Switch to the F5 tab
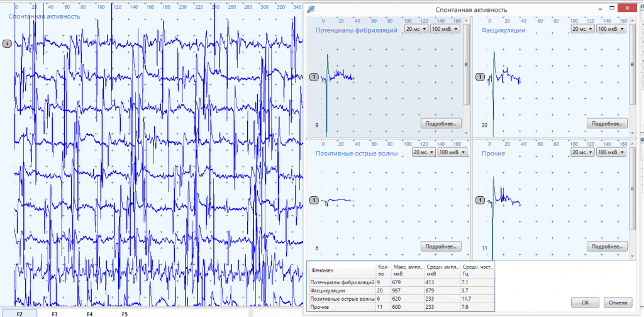The width and height of the screenshot is (644, 317). pos(125,314)
